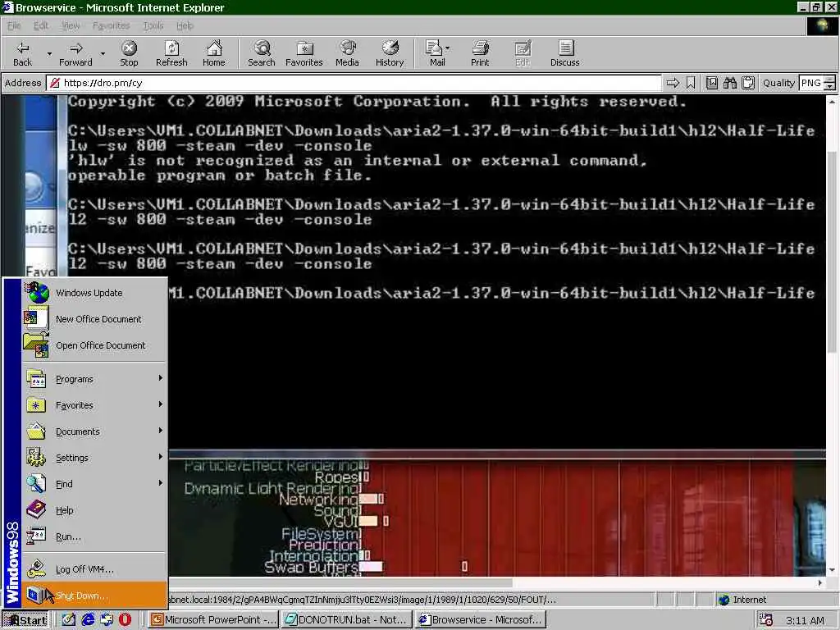The width and height of the screenshot is (840, 630).
Task: Choose Open Office Document
Action: pyautogui.click(x=95, y=345)
